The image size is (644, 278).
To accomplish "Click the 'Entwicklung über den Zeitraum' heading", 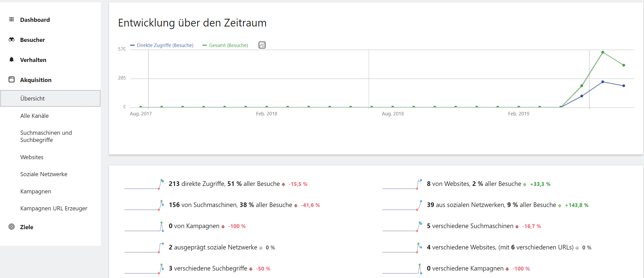I will pos(192,23).
